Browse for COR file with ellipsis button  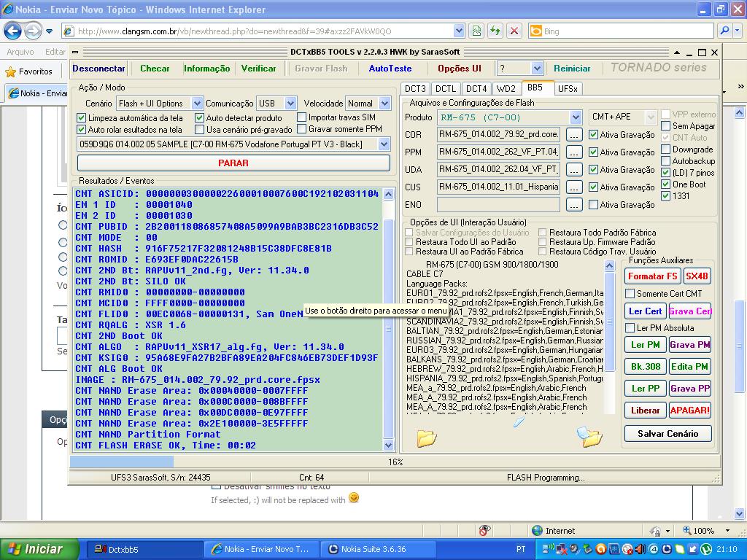(574, 135)
